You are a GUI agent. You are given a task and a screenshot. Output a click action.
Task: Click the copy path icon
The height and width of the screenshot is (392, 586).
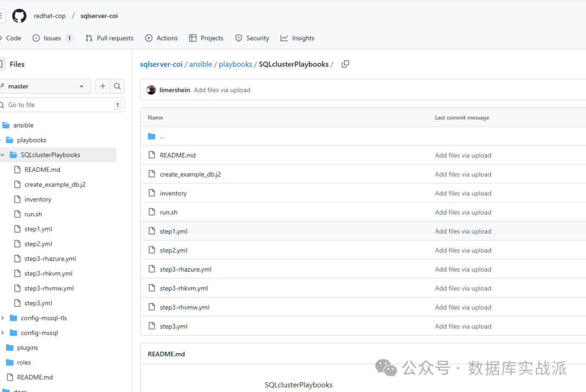point(345,64)
